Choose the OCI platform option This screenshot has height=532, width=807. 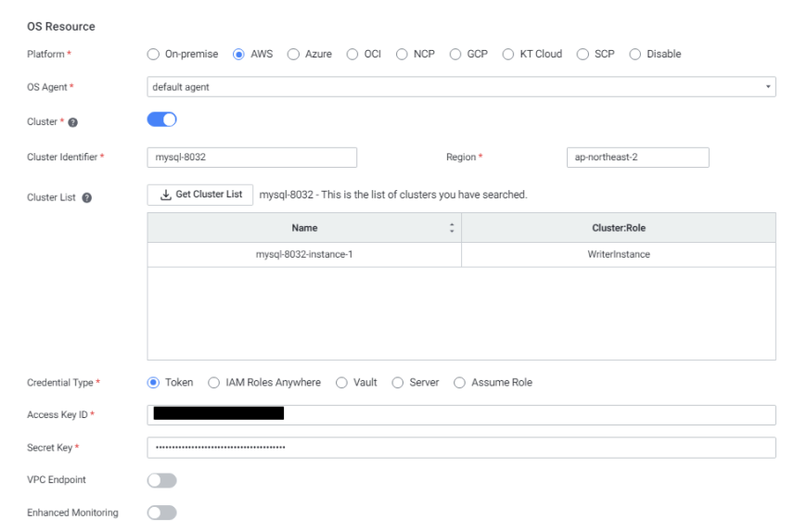tap(352, 54)
